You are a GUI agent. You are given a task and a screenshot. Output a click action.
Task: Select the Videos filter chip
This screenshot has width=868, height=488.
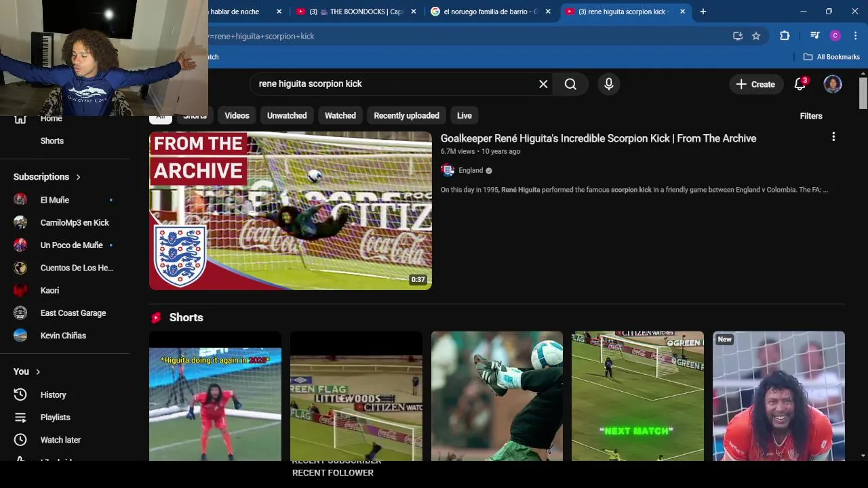coord(237,115)
